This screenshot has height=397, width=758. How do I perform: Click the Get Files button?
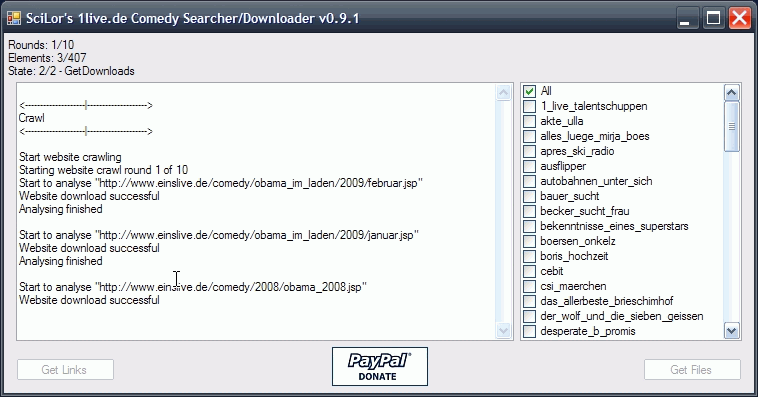click(692, 369)
